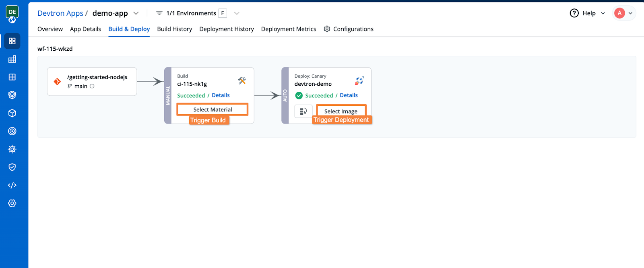Click the Build label above ci-115-nk1g
Viewport: 644px width, 268px height.
click(183, 76)
